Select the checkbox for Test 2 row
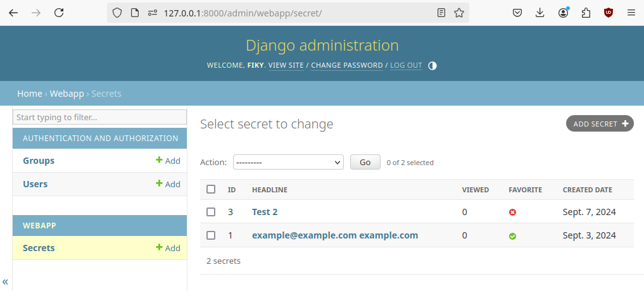Screen dimensions: 644x291 pos(211,212)
